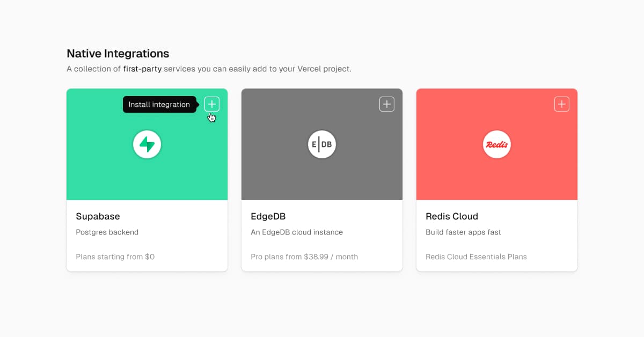Open the Redis Cloud card title

(452, 216)
